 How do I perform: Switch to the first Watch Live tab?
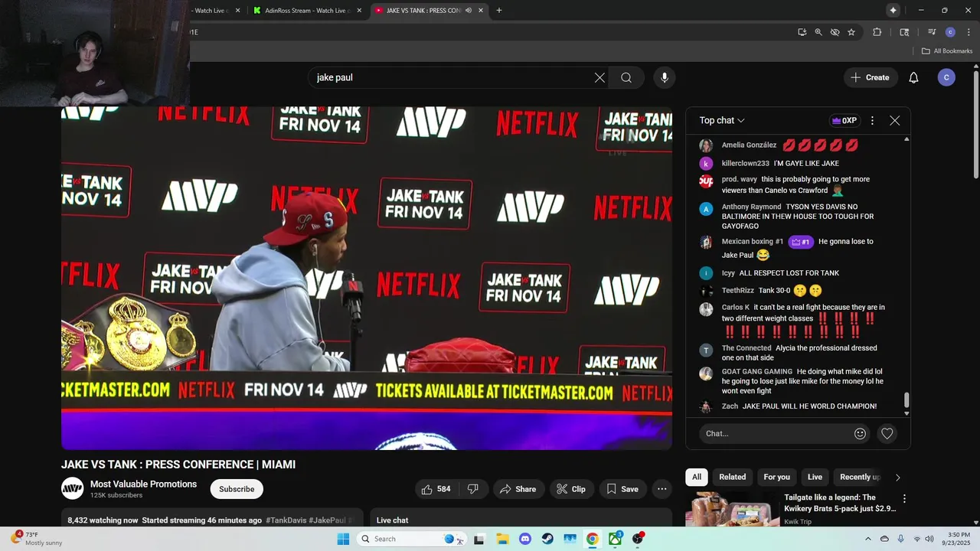(211, 11)
